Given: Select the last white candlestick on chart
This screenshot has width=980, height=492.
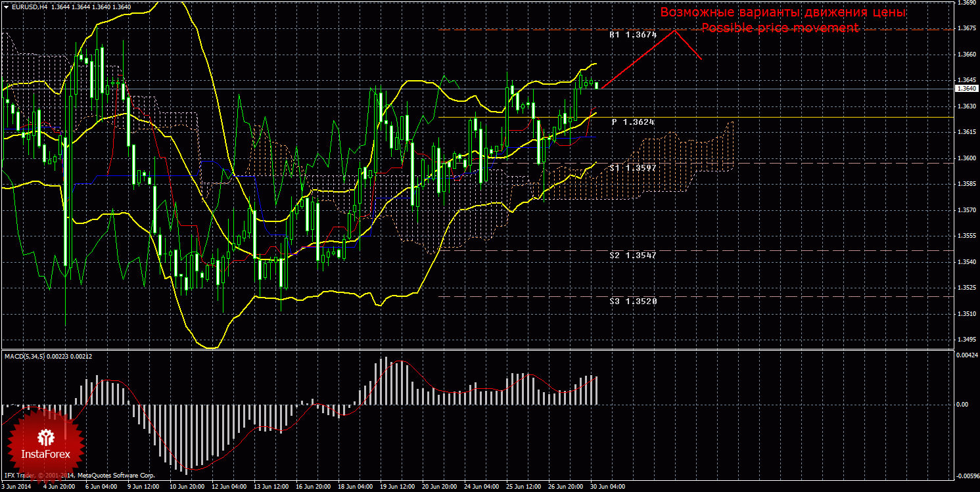Looking at the screenshot, I should [x=597, y=85].
